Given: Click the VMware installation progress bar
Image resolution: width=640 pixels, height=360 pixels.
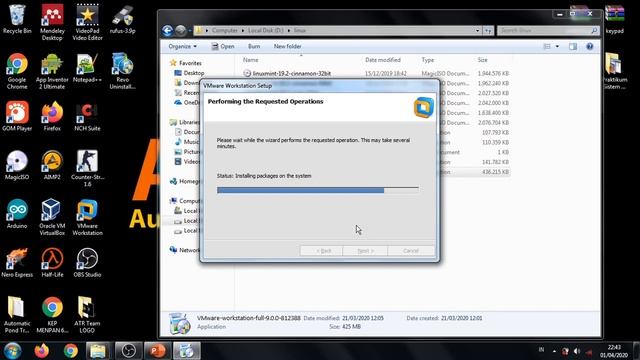Looking at the screenshot, I should [318, 190].
